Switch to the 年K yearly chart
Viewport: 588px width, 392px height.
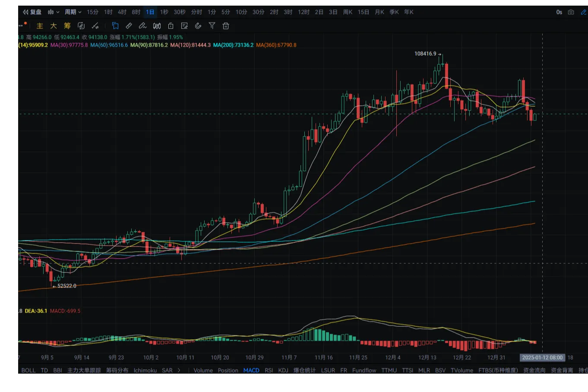tap(409, 12)
